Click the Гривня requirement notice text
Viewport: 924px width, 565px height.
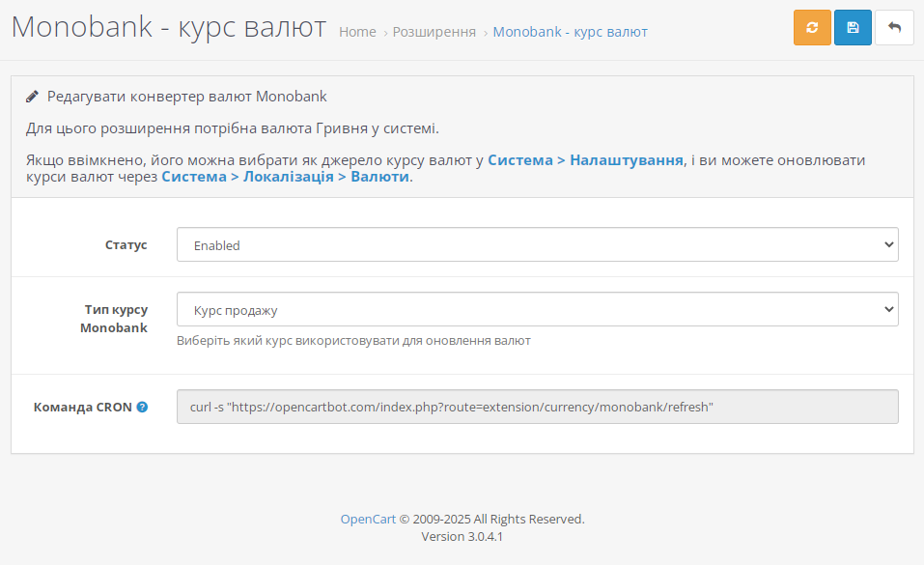tap(232, 128)
